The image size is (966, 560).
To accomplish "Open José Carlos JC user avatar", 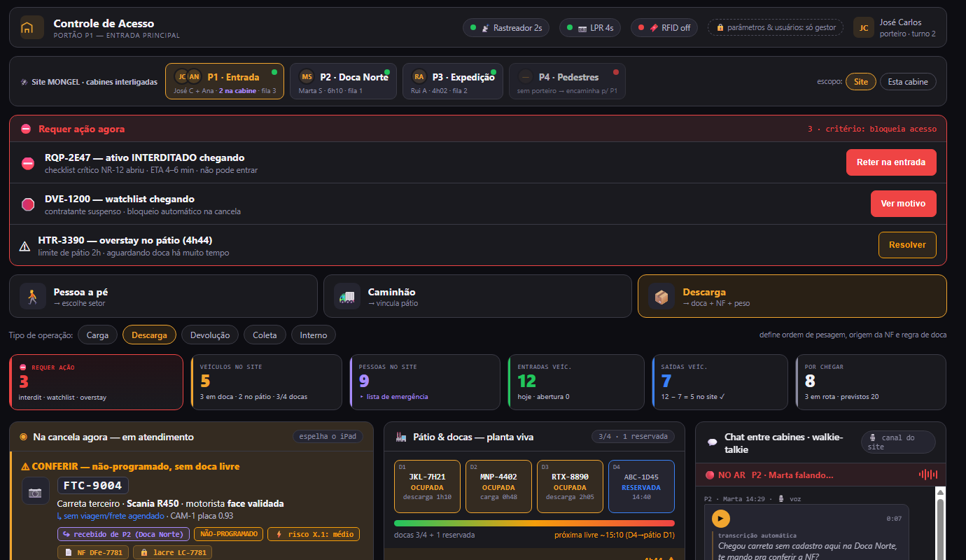I will click(x=864, y=28).
